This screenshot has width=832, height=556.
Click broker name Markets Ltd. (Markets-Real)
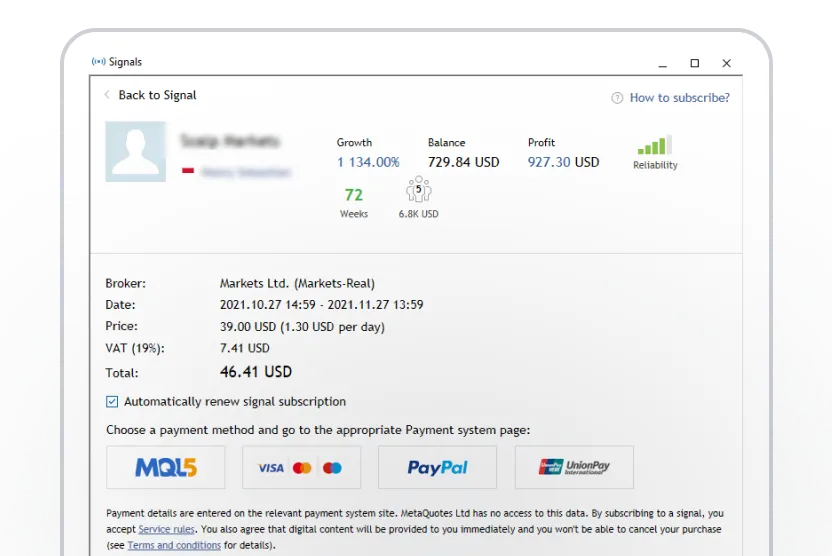tap(297, 284)
